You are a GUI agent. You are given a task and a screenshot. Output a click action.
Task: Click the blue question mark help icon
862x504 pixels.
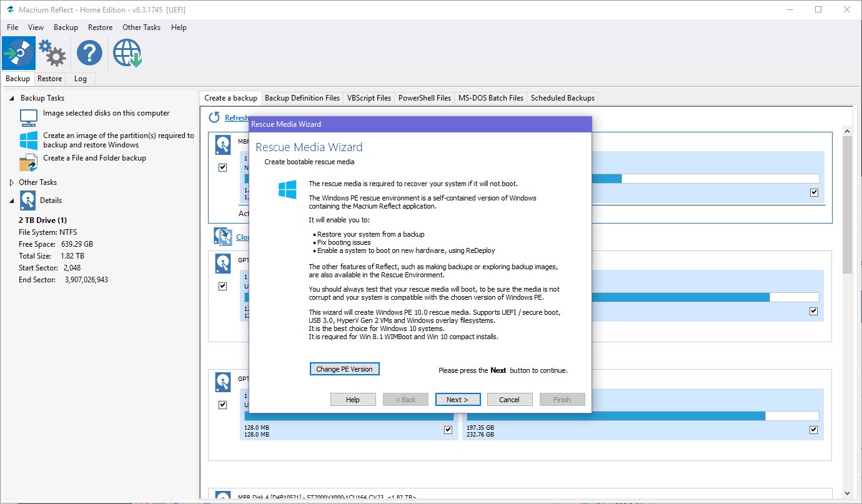(89, 53)
